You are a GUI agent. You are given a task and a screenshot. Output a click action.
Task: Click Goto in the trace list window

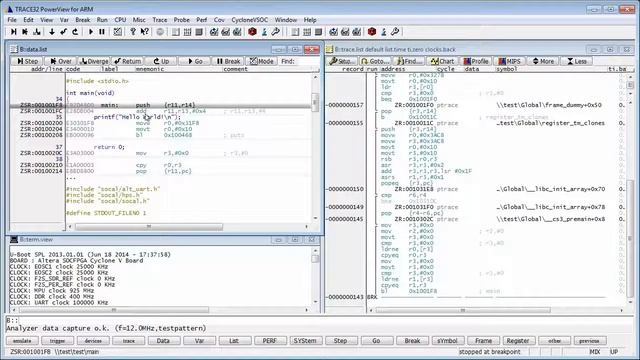click(x=375, y=61)
